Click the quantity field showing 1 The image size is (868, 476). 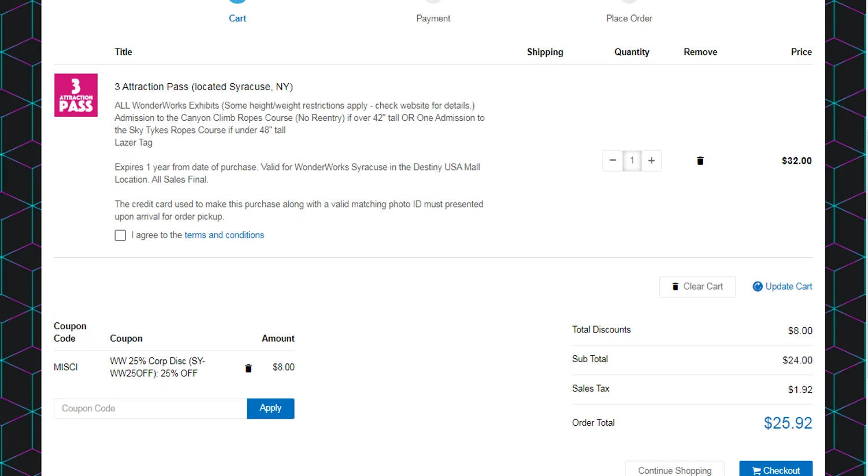tap(632, 161)
